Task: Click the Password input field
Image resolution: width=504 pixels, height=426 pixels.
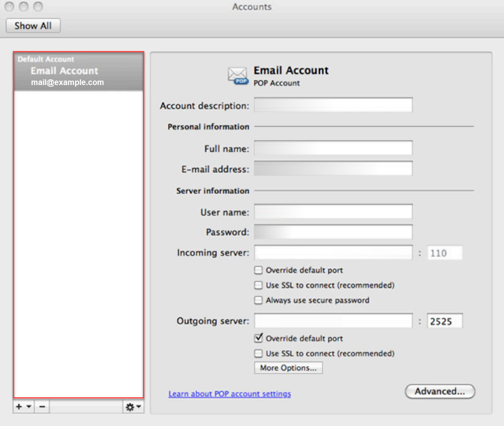Action: click(332, 232)
